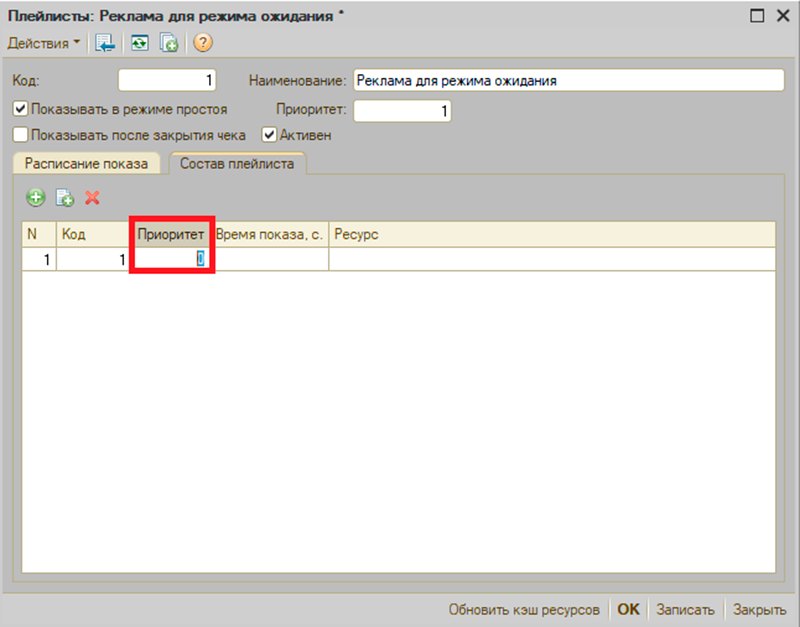Viewport: 800px width, 627px height.
Task: Confirm with the OK button
Action: (x=628, y=610)
